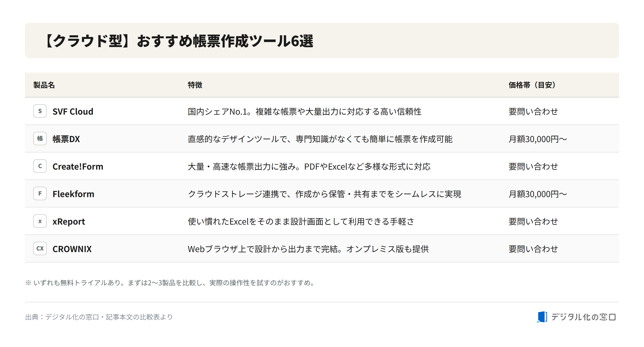Click the source line '出典：デジタル化の窓口・記事本文の比較表より'
The height and width of the screenshot is (347, 644).
click(99, 317)
